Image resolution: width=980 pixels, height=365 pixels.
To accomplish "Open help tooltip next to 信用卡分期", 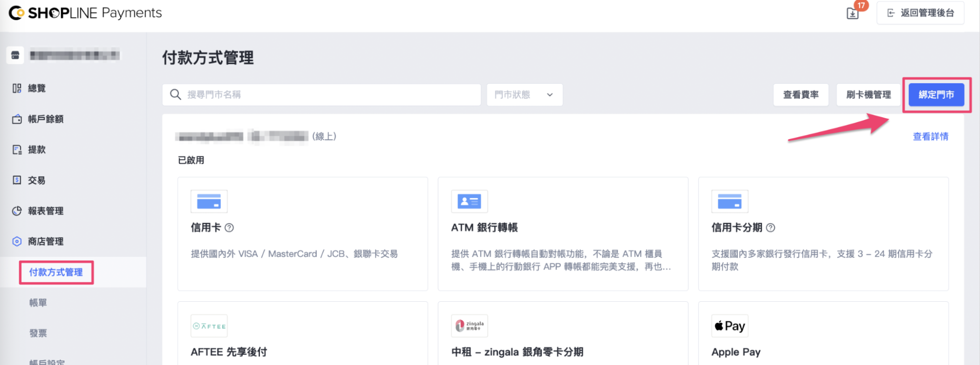I will [770, 228].
